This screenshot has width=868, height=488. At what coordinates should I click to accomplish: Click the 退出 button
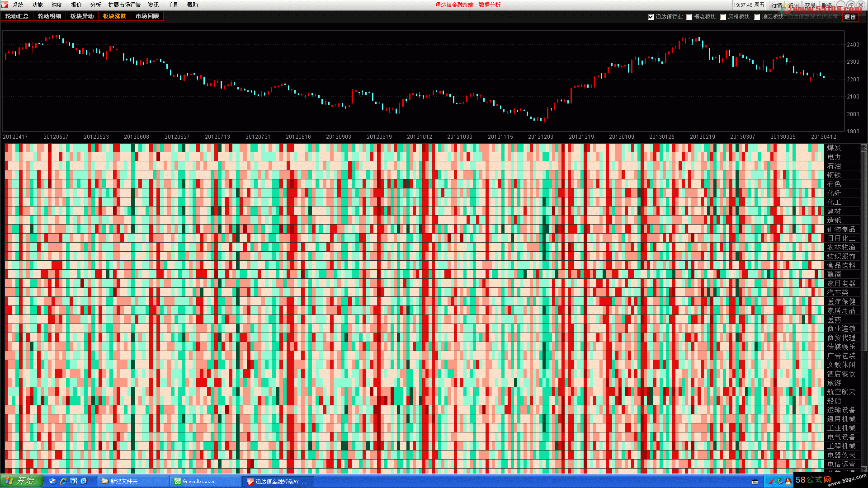pos(850,17)
